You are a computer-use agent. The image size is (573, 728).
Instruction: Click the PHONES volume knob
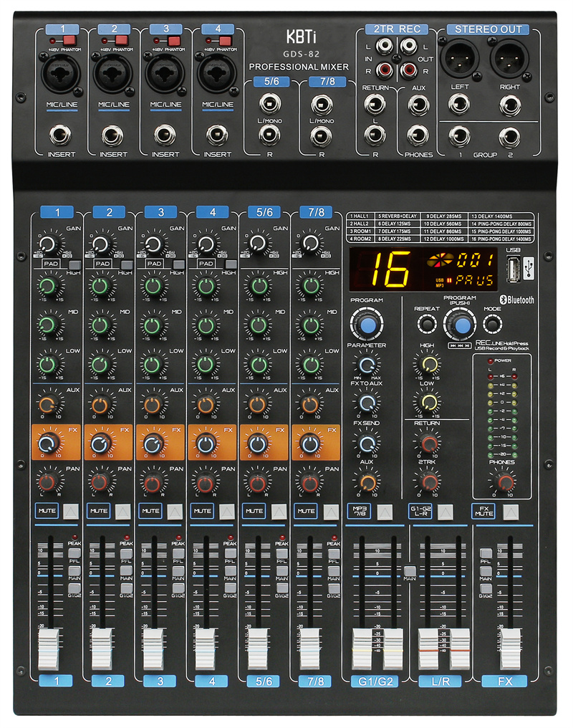coord(504,482)
